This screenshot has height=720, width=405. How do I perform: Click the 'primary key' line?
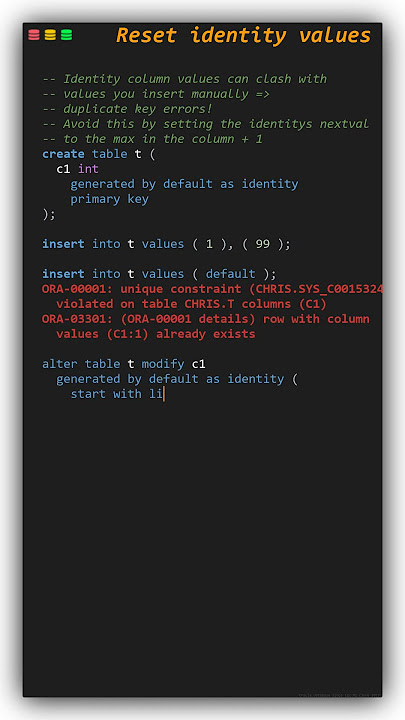[x=109, y=199]
